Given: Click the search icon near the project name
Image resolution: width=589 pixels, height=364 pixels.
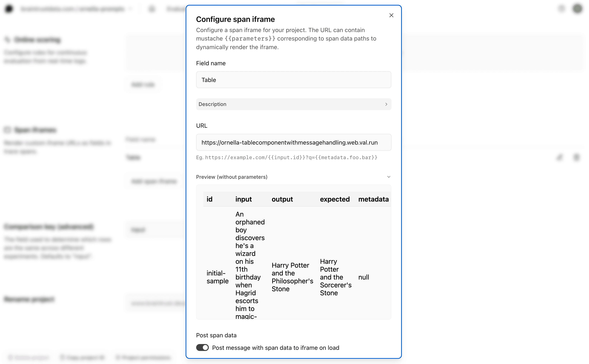Looking at the screenshot, I should click(152, 9).
